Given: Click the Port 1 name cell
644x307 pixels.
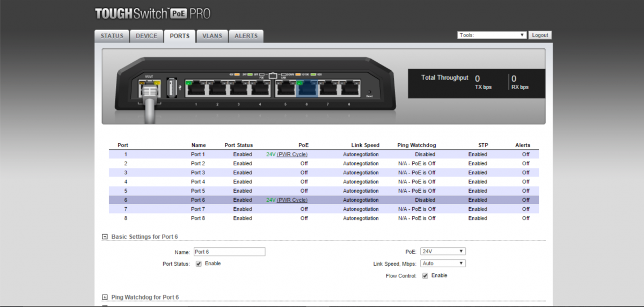Looking at the screenshot, I should pyautogui.click(x=198, y=154).
